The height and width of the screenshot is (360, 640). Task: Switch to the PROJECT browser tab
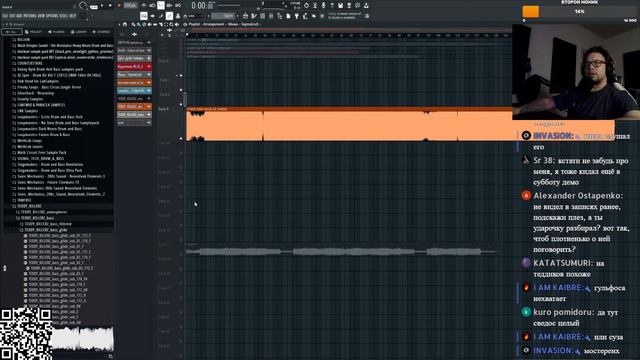[34, 32]
